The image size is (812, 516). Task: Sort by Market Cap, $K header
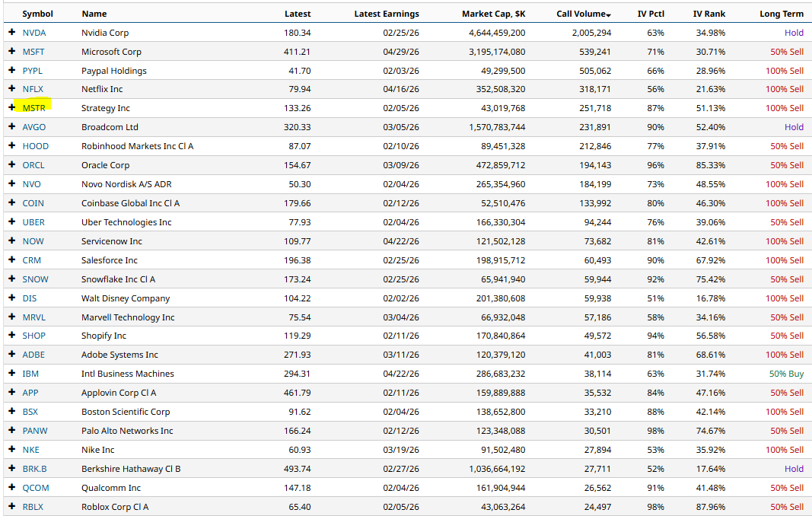[494, 14]
